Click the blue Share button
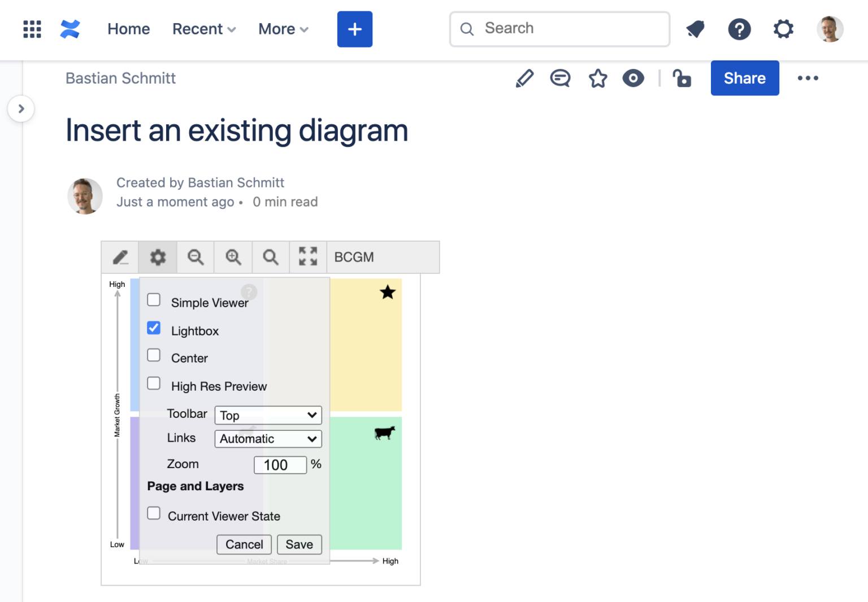 coord(744,78)
